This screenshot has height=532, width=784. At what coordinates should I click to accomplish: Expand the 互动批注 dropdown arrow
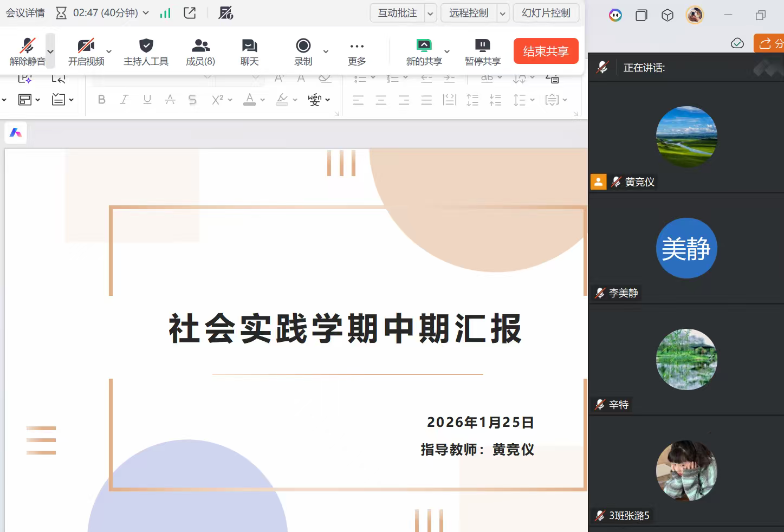(x=431, y=14)
